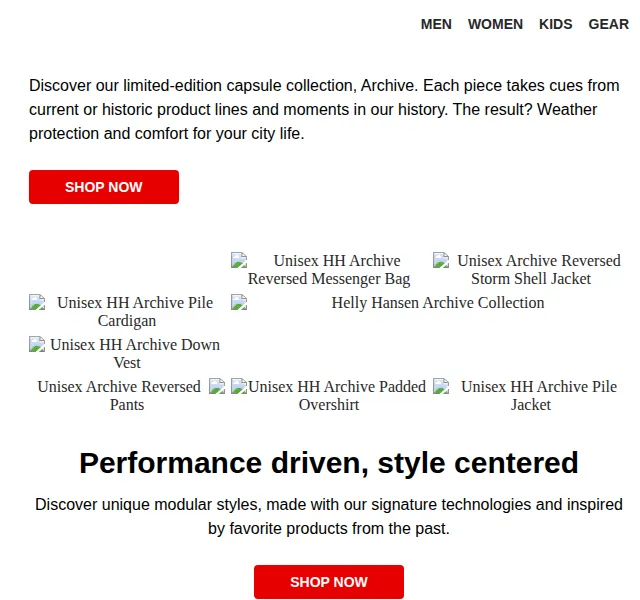Click the paragraph starting 'Discover our limited-edition capsule'
640x600 pixels.
click(x=324, y=109)
